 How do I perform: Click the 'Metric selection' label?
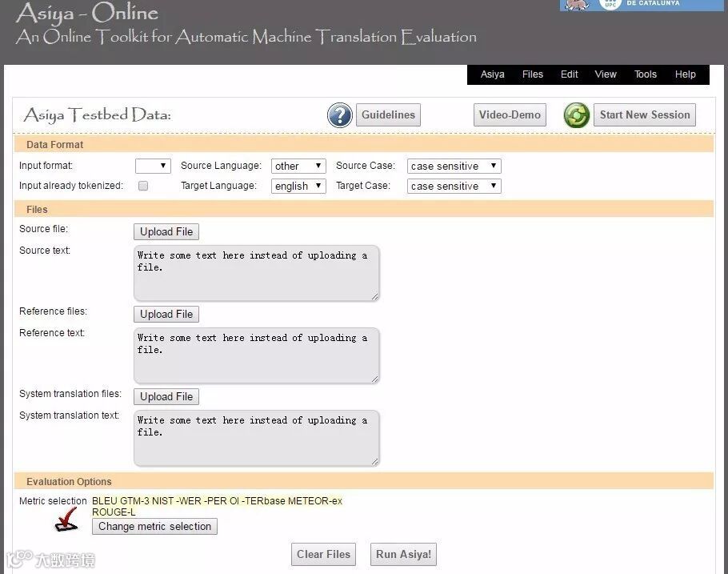53,501
